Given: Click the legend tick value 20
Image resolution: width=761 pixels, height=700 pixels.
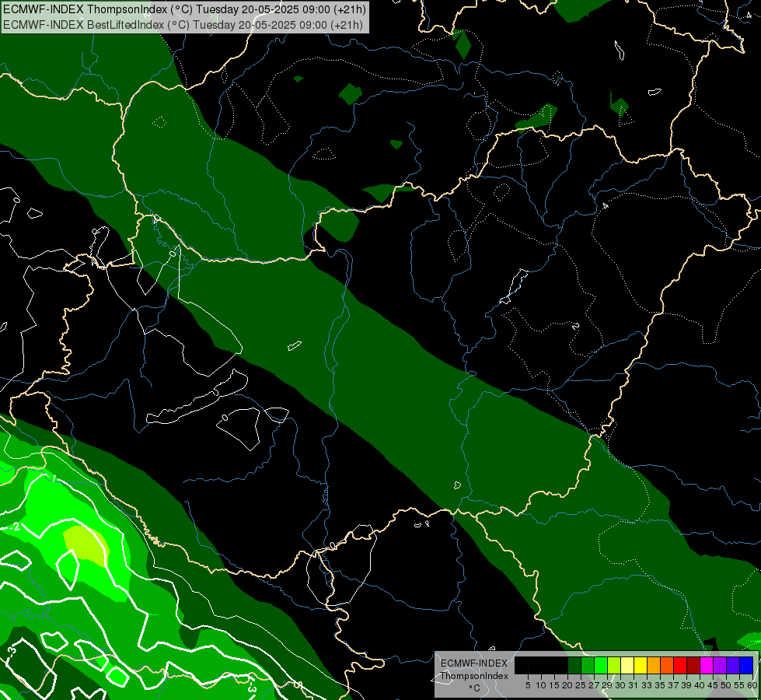Looking at the screenshot, I should [567, 685].
